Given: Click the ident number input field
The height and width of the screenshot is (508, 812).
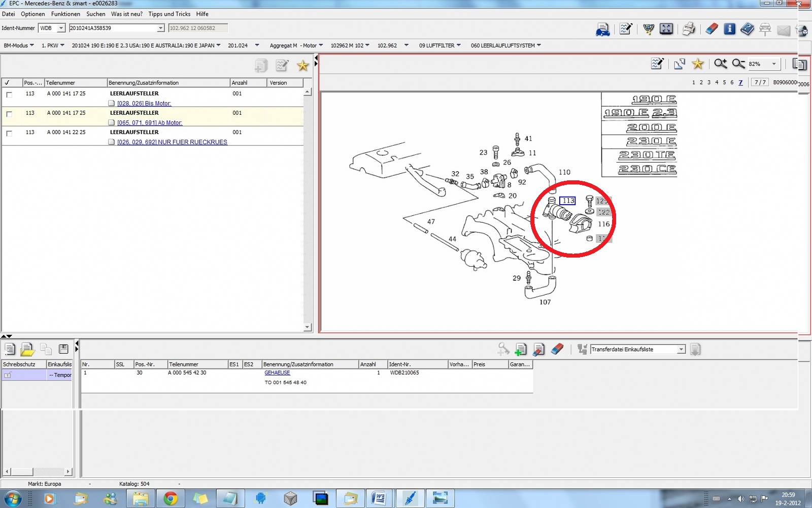Looking at the screenshot, I should [112, 28].
